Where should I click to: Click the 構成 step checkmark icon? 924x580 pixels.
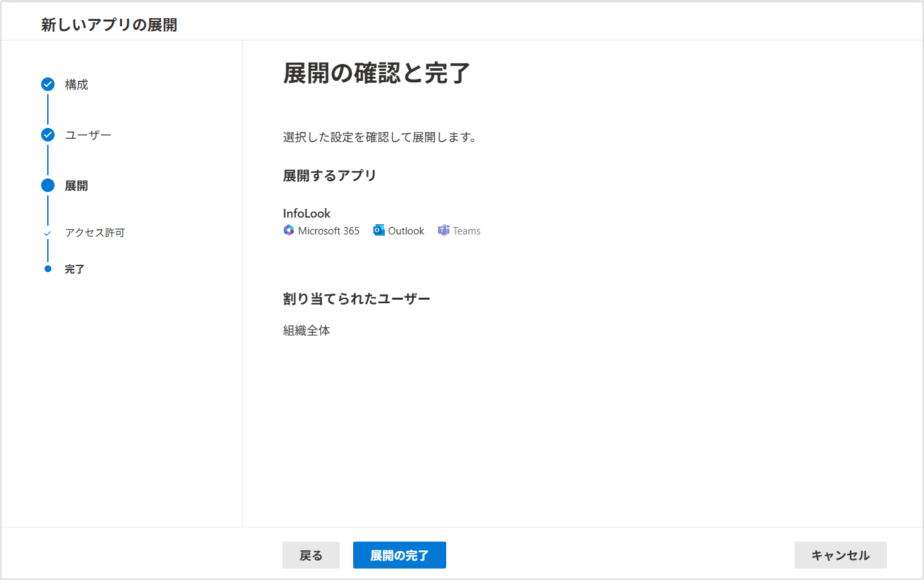(x=48, y=84)
